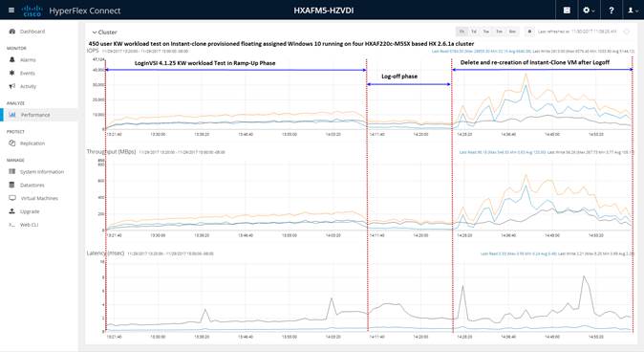Viewport: 644px width, 352px height.
Task: Open the Upgrade page
Action: (x=30, y=211)
